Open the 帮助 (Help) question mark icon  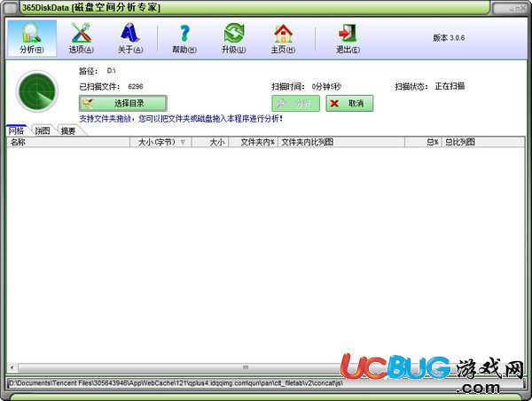pos(184,38)
